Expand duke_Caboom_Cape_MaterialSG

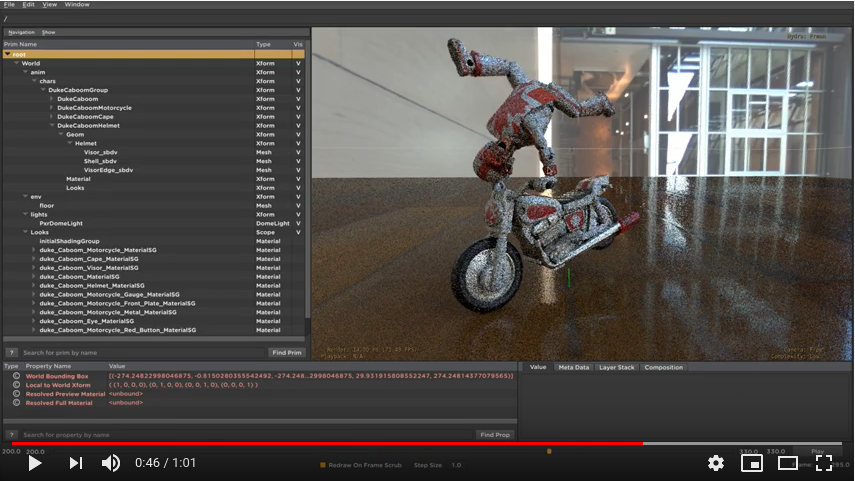[34, 258]
